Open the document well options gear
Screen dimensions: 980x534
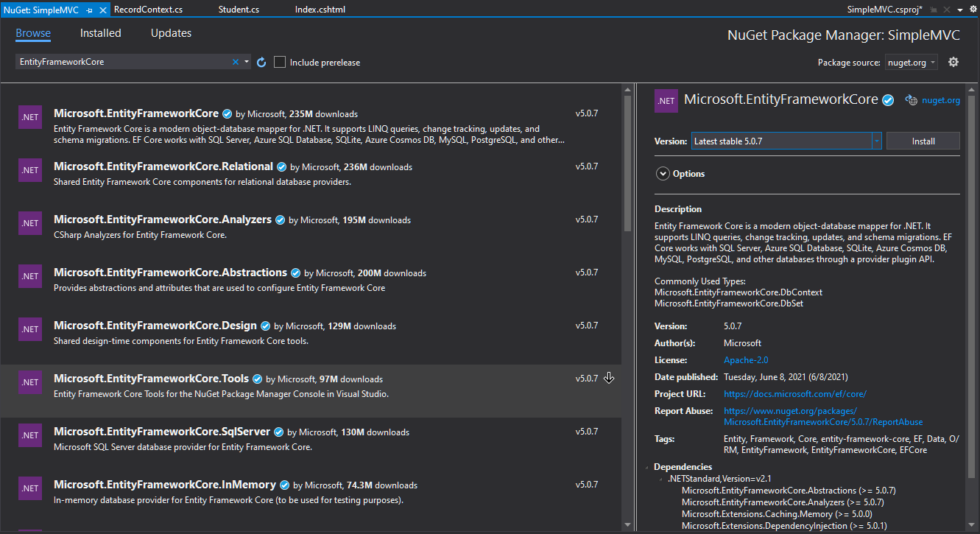[x=972, y=9]
